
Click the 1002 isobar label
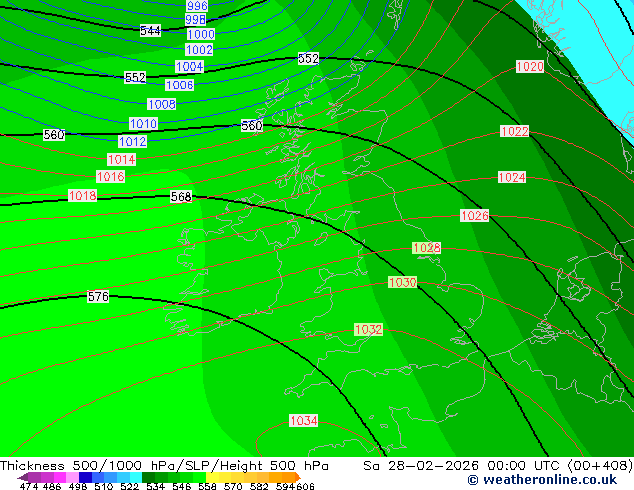tap(199, 50)
